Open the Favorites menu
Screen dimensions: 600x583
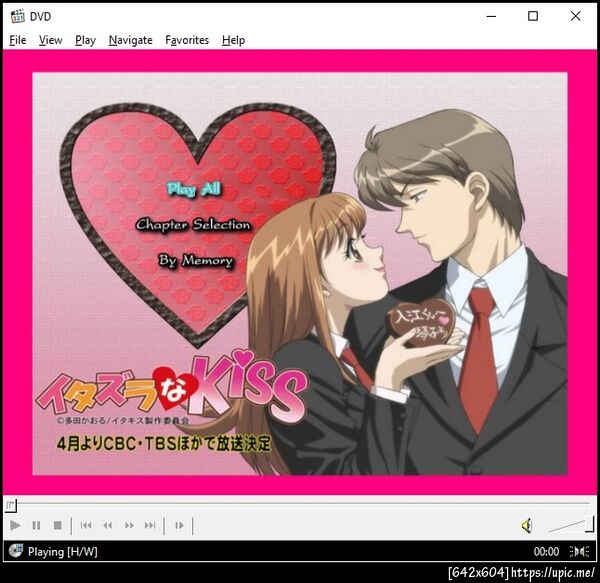click(187, 40)
